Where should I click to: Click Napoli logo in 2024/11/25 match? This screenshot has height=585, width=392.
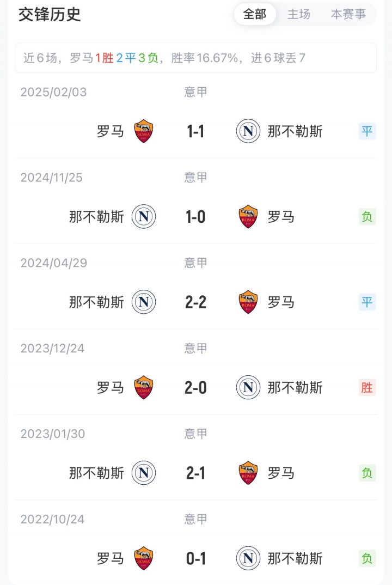pos(144,217)
